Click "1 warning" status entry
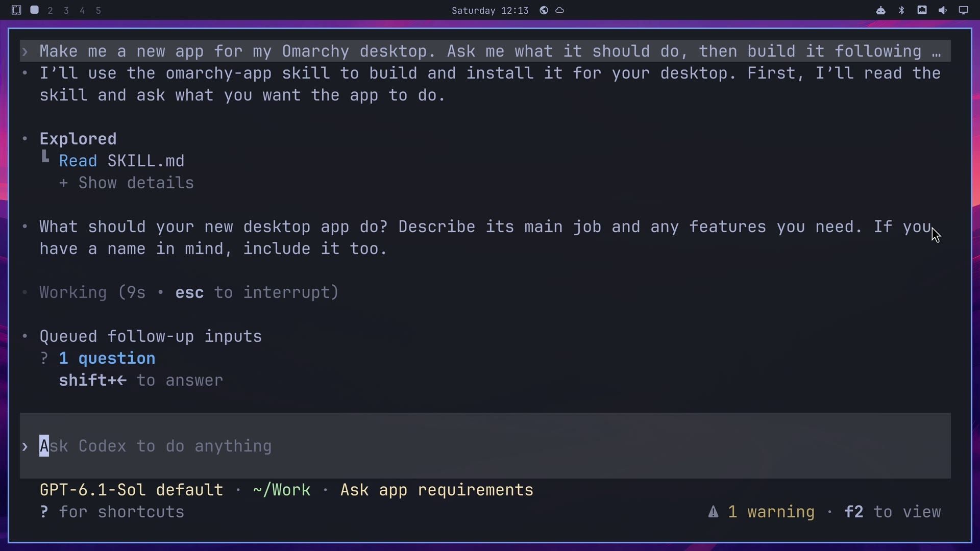 click(x=771, y=512)
